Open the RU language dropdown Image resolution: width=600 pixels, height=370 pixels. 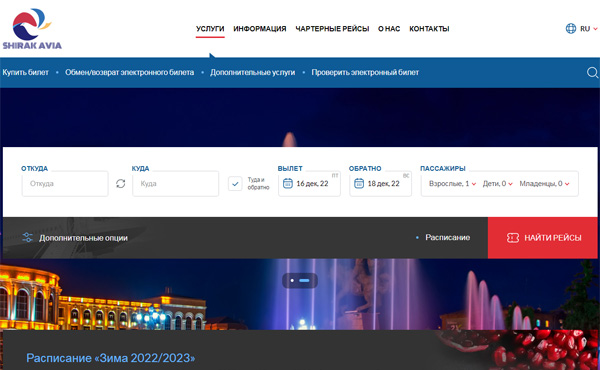click(589, 29)
